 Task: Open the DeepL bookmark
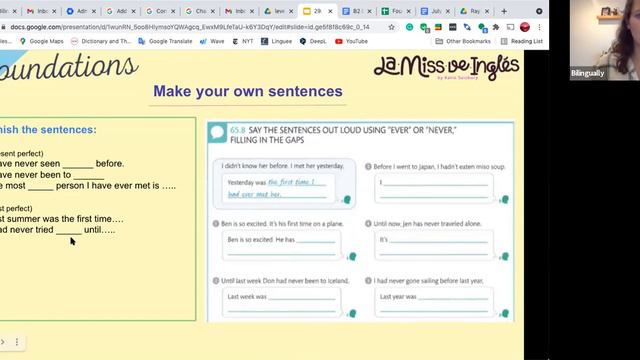click(x=313, y=41)
